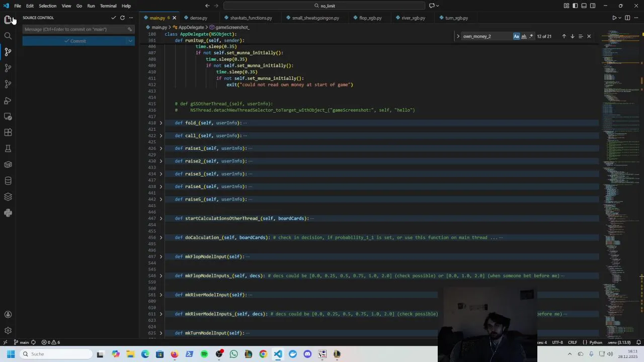
Task: Open errors and warnings in status bar
Action: [50, 342]
